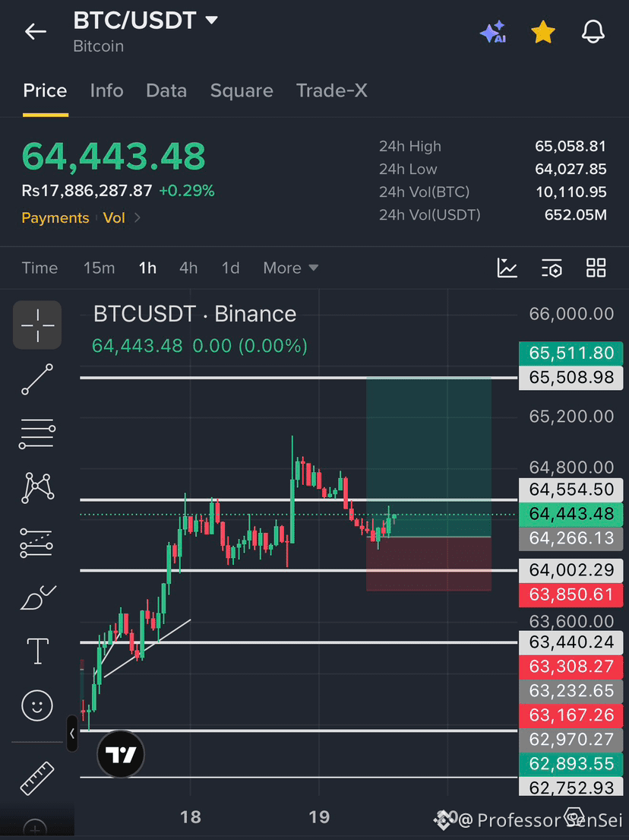Select the text T tool
The height and width of the screenshot is (840, 629).
(x=37, y=651)
